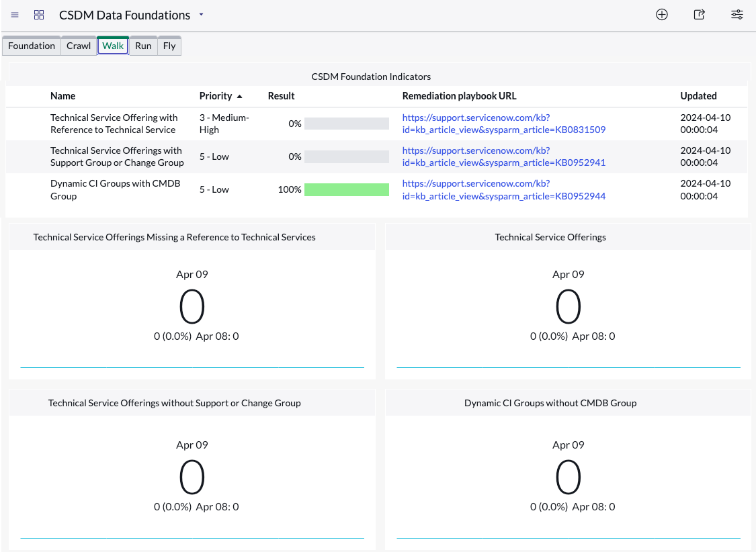The image size is (756, 552).
Task: Click score value in Missing a Reference widget
Action: click(192, 306)
